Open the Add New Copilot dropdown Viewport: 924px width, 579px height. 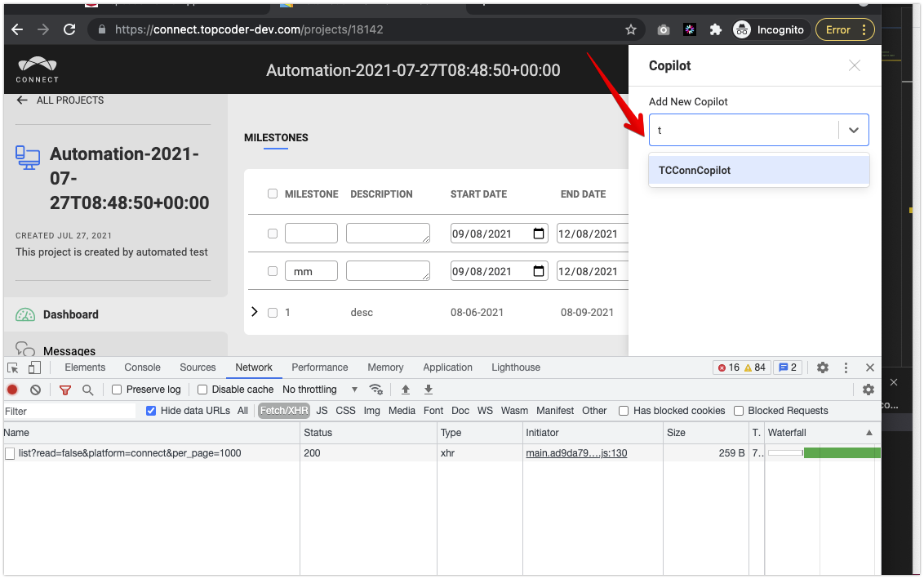click(854, 130)
